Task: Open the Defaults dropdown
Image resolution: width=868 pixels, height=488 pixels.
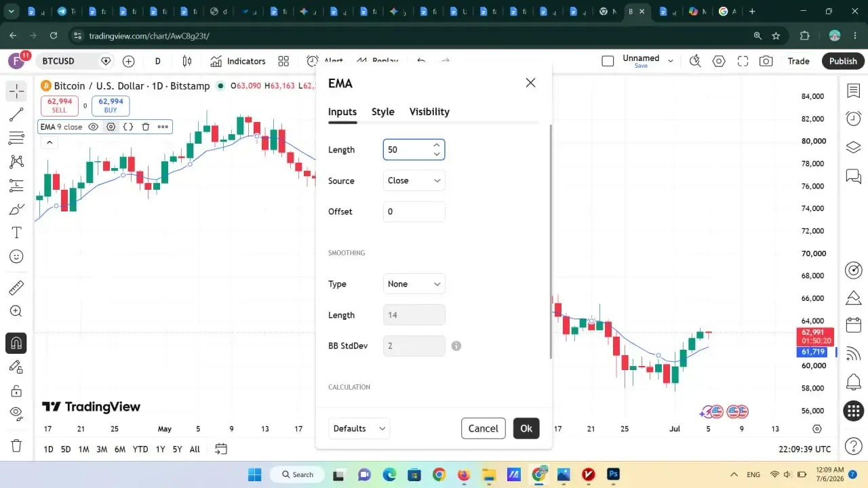Action: tap(359, 428)
